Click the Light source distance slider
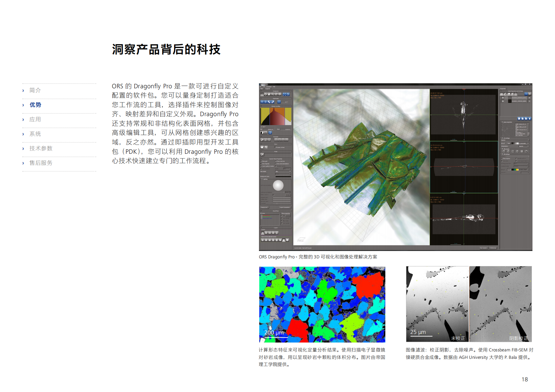This screenshot has width=555, height=392. tap(279, 192)
